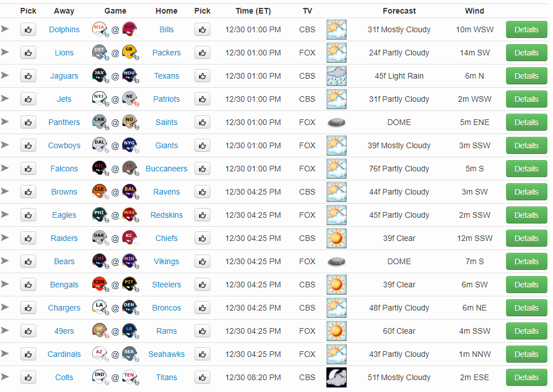Click the Jaguars JAX helmet icon
Image resolution: width=553 pixels, height=392 pixels.
click(100, 76)
